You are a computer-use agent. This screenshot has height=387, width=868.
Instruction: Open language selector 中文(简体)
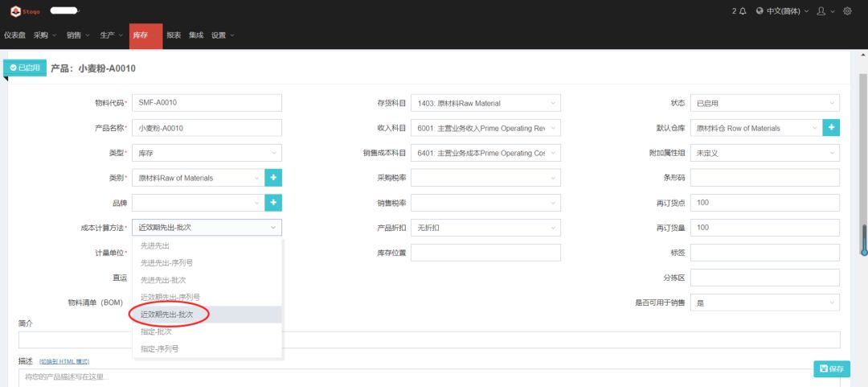[x=779, y=11]
